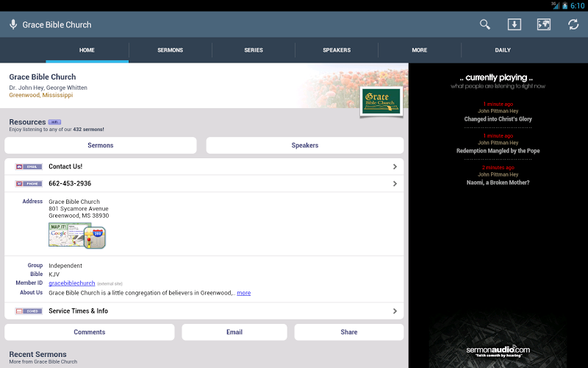This screenshot has height=368, width=588.
Task: Click the phone badge icon
Action: (x=29, y=183)
